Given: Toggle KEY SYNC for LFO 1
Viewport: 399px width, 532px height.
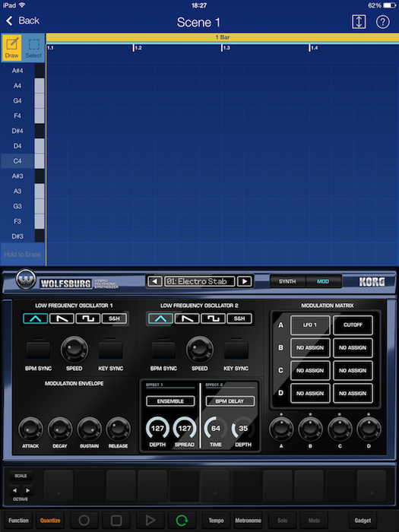Looking at the screenshot, I should pos(111,350).
